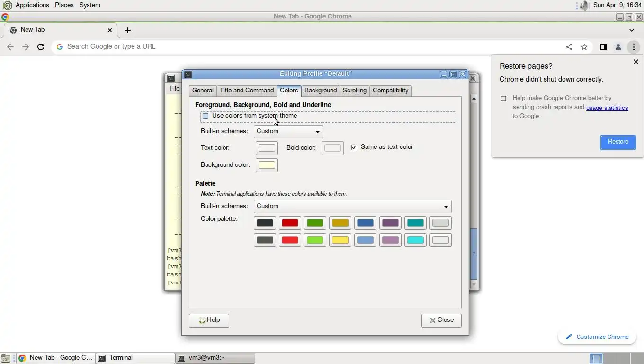Click the Chrome back arrow
The width and height of the screenshot is (644, 364).
(10, 47)
